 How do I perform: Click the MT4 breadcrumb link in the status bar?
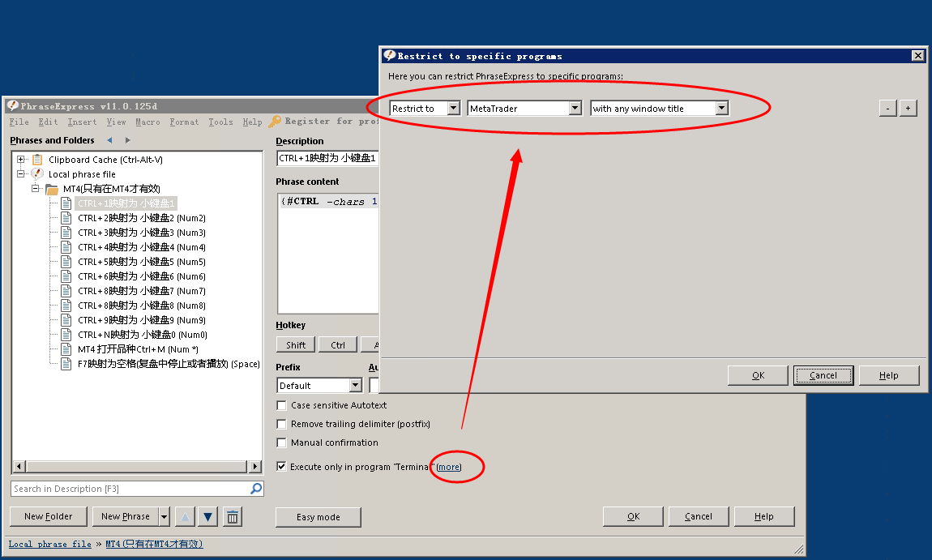pyautogui.click(x=154, y=544)
